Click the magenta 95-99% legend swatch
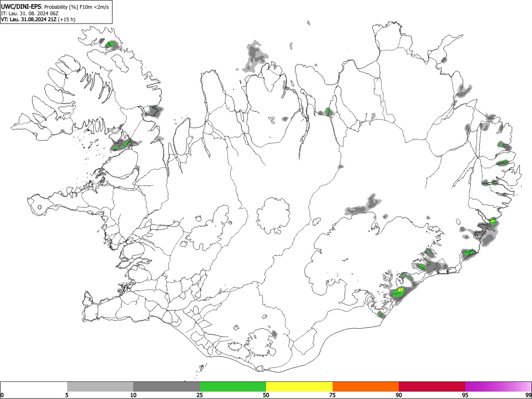This screenshot has height=399, width=532. click(498, 387)
